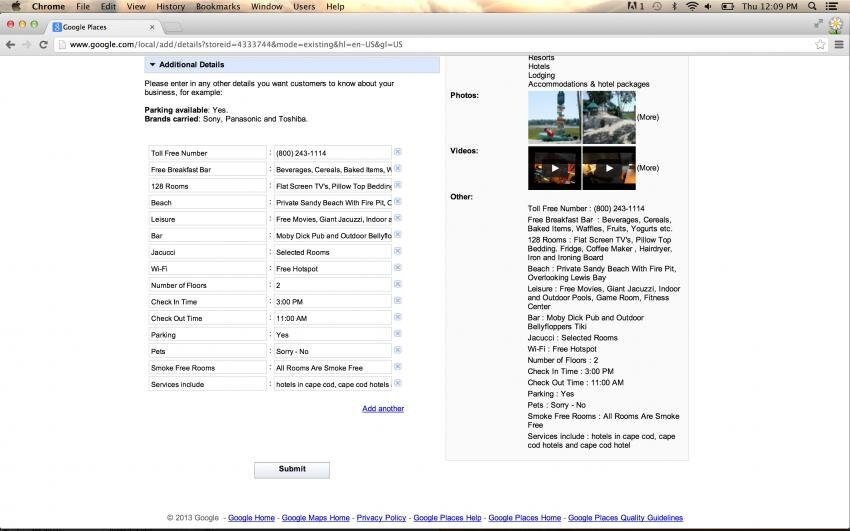
Task: Open the History menu
Action: [x=170, y=7]
